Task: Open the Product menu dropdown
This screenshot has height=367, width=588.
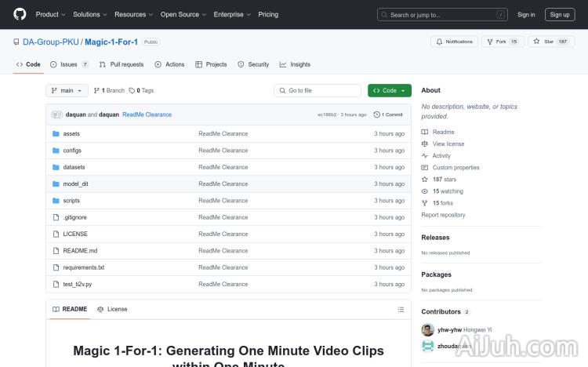Action: pyautogui.click(x=50, y=14)
